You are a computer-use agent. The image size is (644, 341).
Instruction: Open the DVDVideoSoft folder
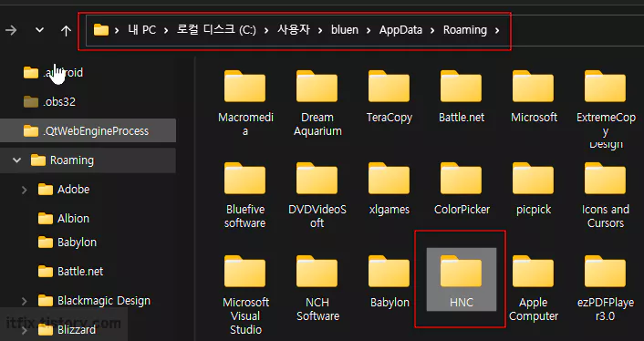point(317,195)
